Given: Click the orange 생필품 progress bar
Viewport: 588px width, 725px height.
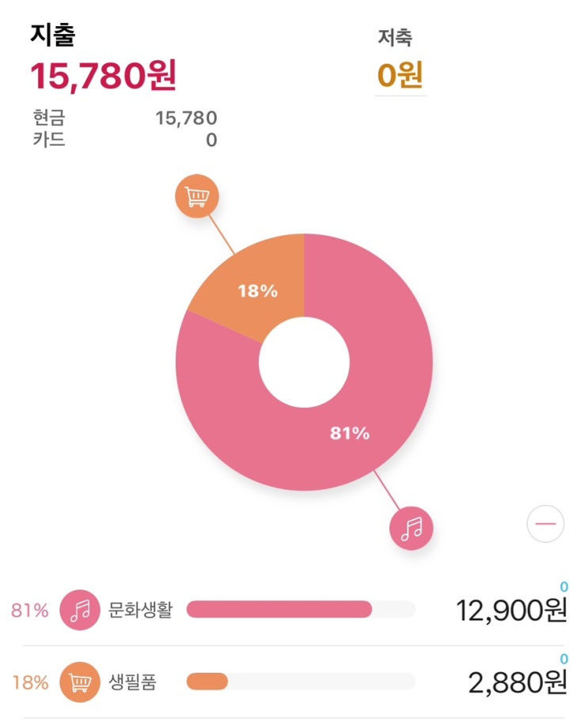Looking at the screenshot, I should pos(207,681).
